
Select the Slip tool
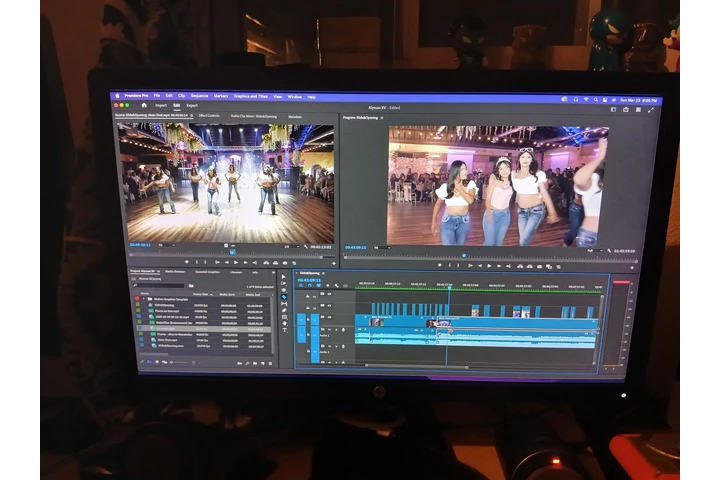pos(284,304)
